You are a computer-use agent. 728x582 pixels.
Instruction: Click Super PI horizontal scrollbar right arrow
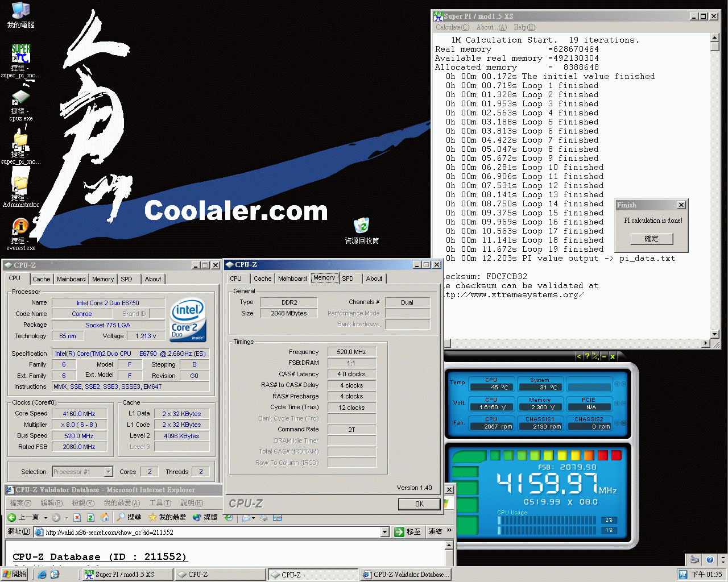tap(706, 343)
